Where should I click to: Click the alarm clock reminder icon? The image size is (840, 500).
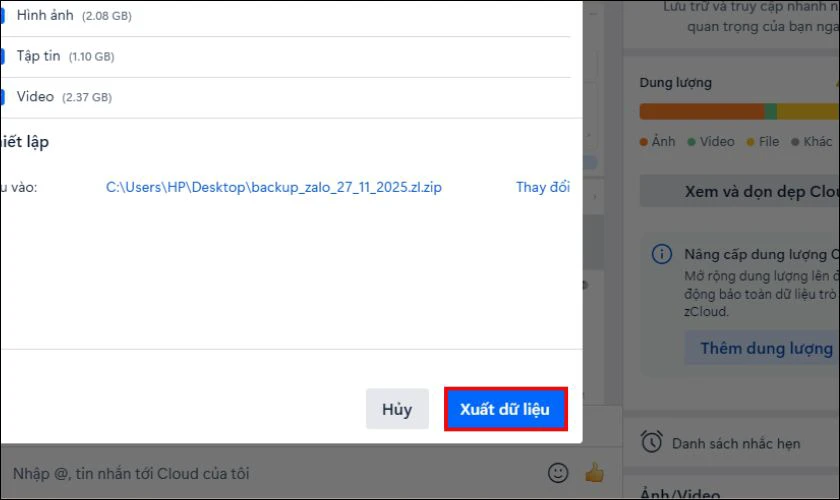point(652,441)
